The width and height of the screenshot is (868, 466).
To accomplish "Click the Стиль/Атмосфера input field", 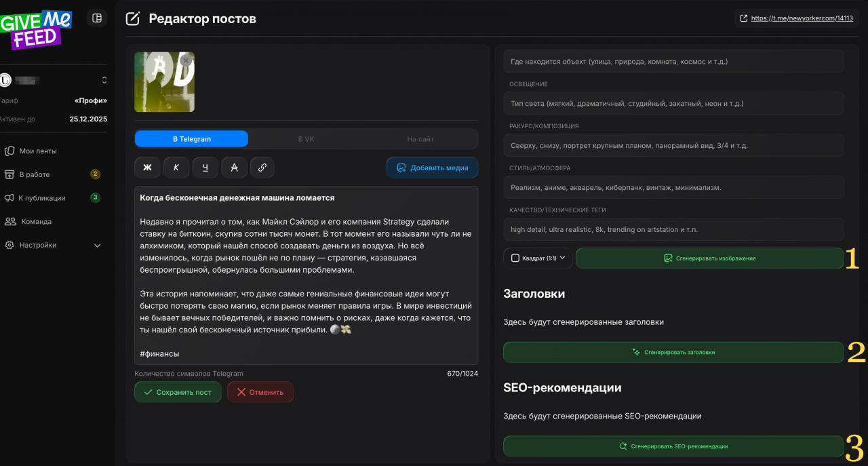I will coord(673,187).
